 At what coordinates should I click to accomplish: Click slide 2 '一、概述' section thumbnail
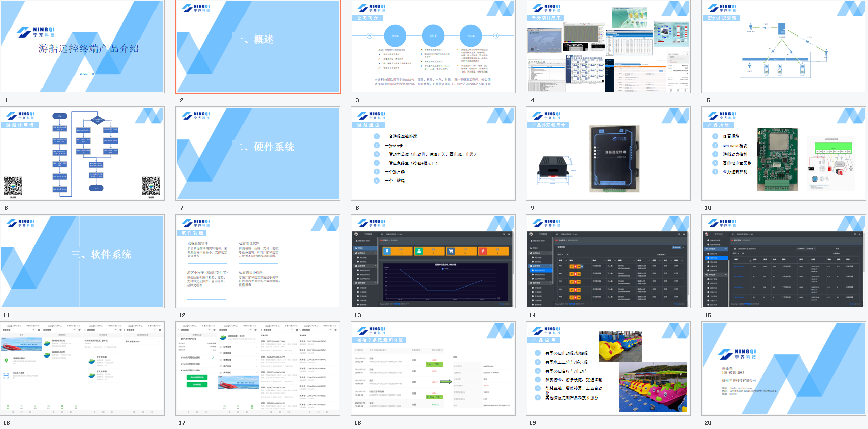pyautogui.click(x=258, y=47)
